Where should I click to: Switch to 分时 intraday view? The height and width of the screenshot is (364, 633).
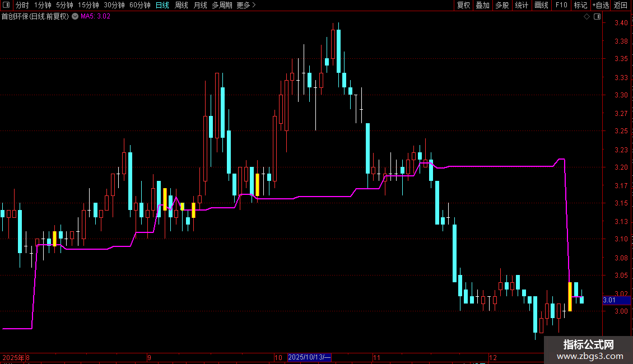click(x=22, y=5)
